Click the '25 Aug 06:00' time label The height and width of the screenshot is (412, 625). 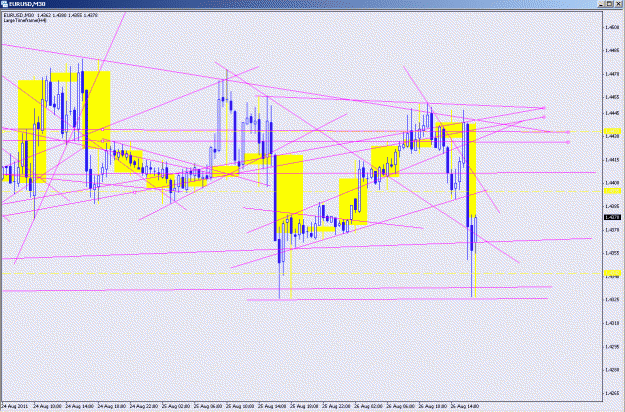(208, 406)
